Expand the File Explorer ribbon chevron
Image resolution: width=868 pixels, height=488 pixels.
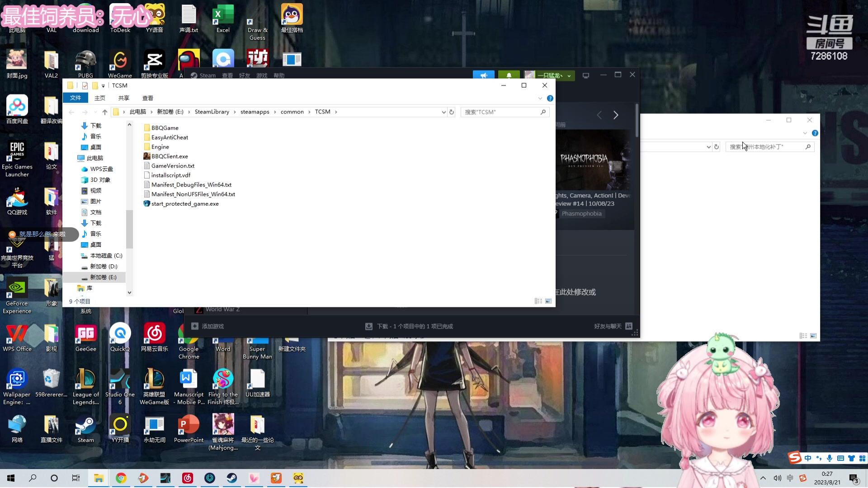point(540,98)
